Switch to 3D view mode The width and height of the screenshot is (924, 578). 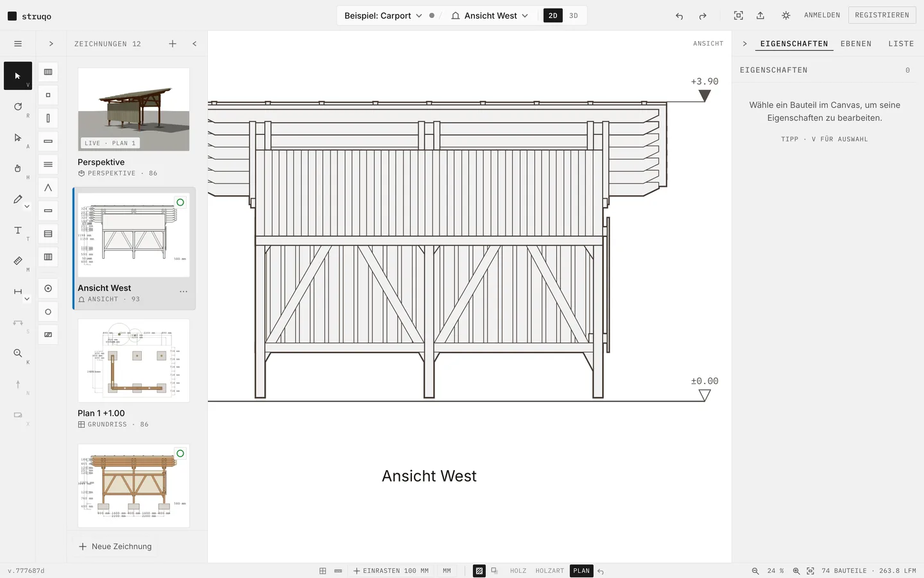pos(574,15)
